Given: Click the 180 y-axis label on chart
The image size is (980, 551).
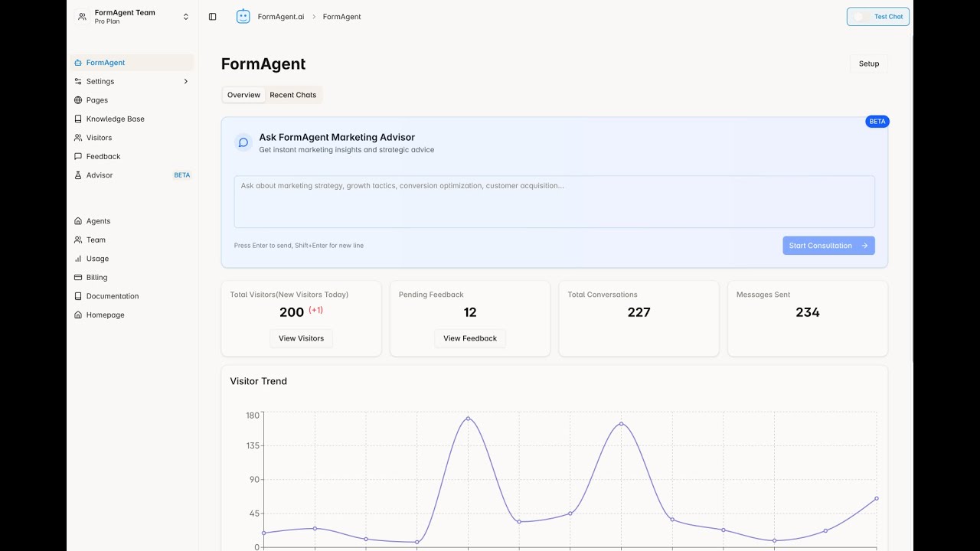Looking at the screenshot, I should 253,416.
